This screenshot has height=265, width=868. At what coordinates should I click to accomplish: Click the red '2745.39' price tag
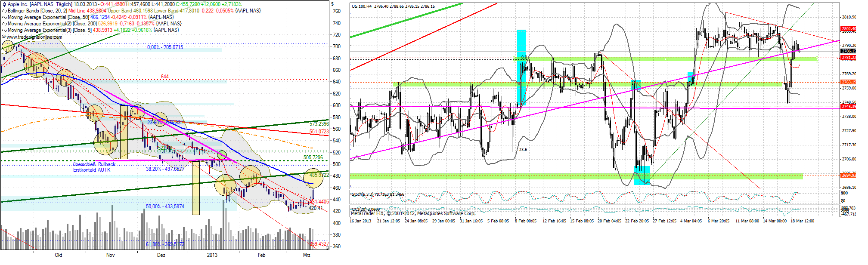848,106
